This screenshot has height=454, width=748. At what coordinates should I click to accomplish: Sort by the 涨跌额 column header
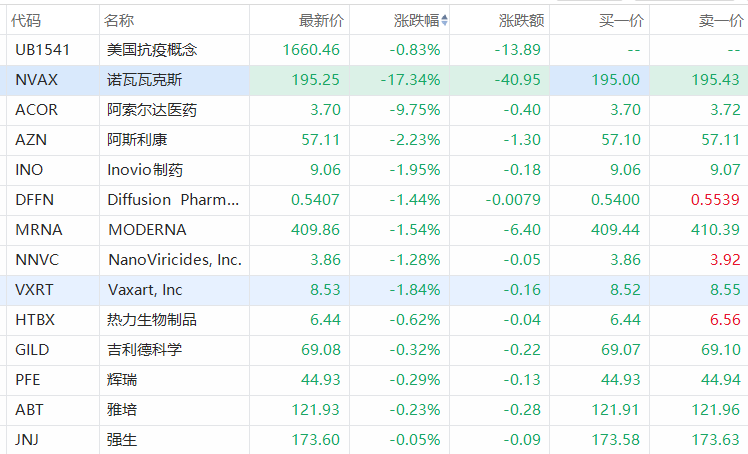pos(519,20)
